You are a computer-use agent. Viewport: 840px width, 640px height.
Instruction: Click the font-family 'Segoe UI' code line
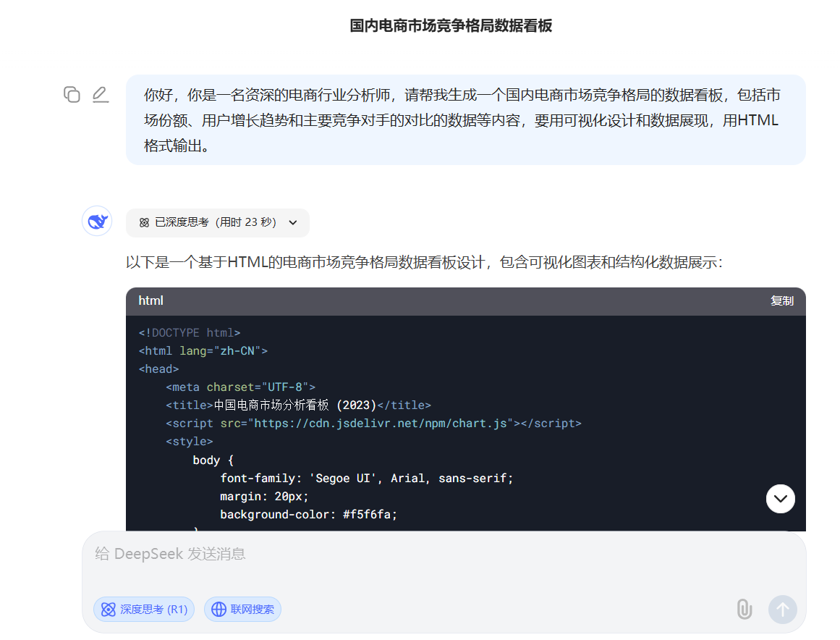(366, 478)
